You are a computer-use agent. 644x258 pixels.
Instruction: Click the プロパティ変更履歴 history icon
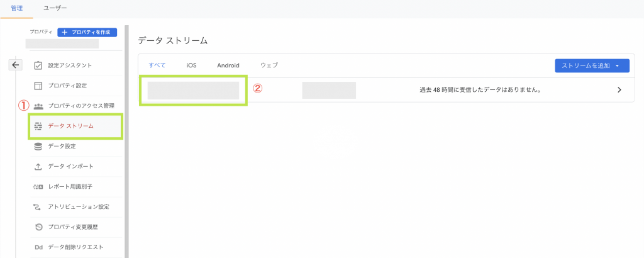[x=38, y=227]
